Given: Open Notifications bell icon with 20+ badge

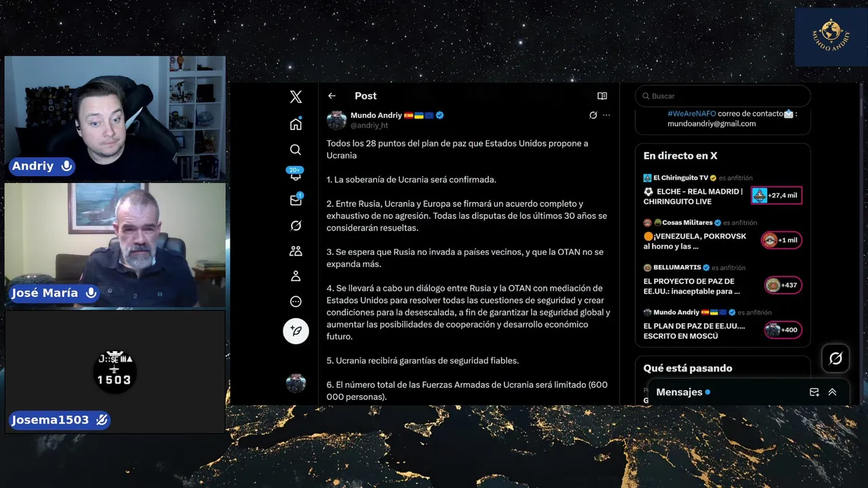Looking at the screenshot, I should [296, 175].
